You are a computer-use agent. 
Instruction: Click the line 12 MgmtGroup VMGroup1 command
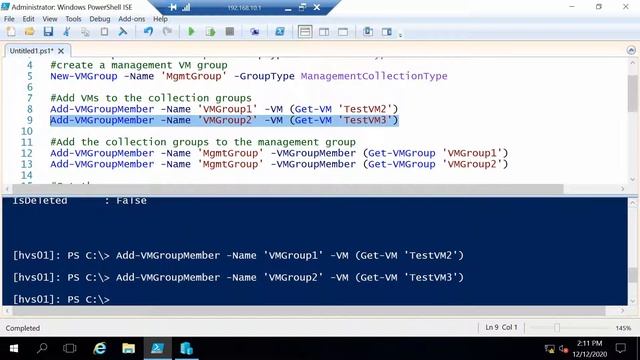point(279,153)
